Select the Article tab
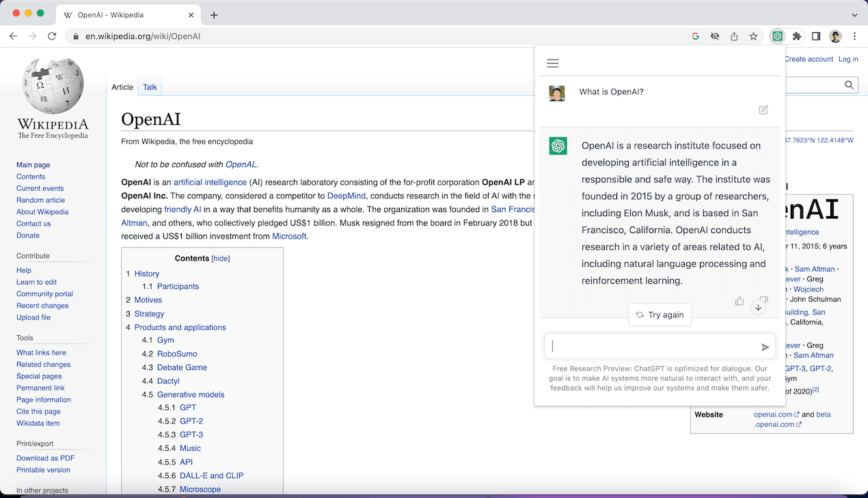Image resolution: width=868 pixels, height=498 pixels. coord(122,87)
